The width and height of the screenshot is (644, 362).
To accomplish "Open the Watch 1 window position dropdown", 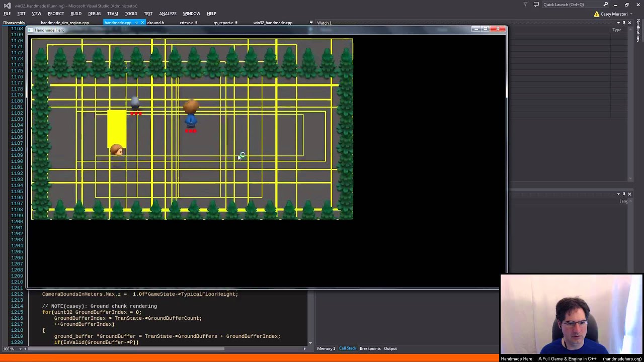I will point(618,23).
